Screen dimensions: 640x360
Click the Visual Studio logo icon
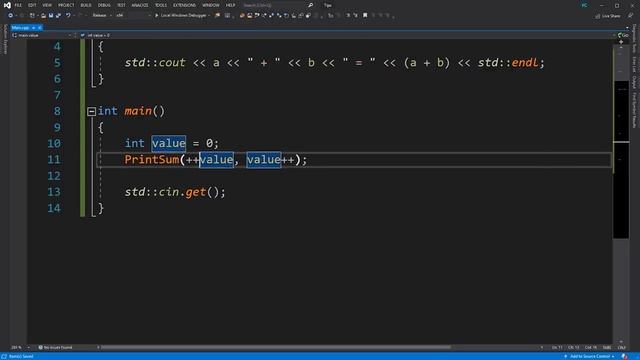[x=7, y=5]
